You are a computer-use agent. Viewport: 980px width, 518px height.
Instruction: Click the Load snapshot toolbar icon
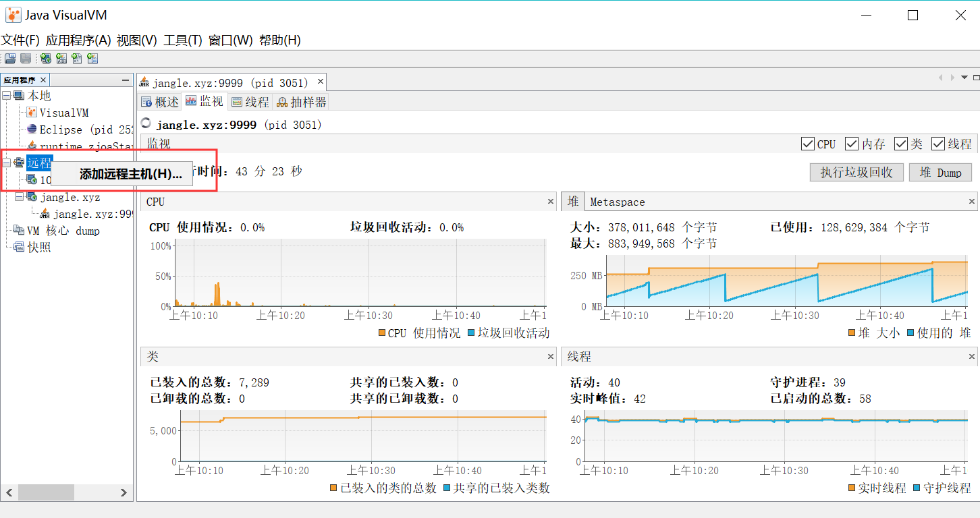10,59
